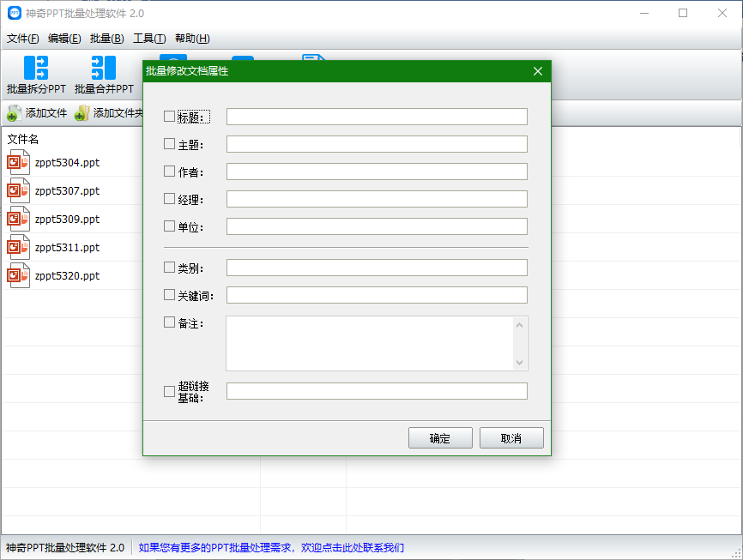Select the zppt5320.ppt file icon
The width and height of the screenshot is (743, 560).
[19, 276]
